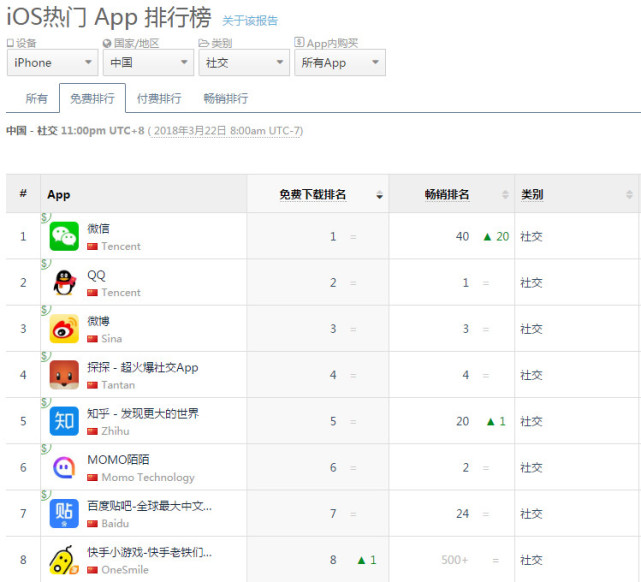The width and height of the screenshot is (641, 582).
Task: Switch to the 免费排行 tab
Action: coord(92,98)
